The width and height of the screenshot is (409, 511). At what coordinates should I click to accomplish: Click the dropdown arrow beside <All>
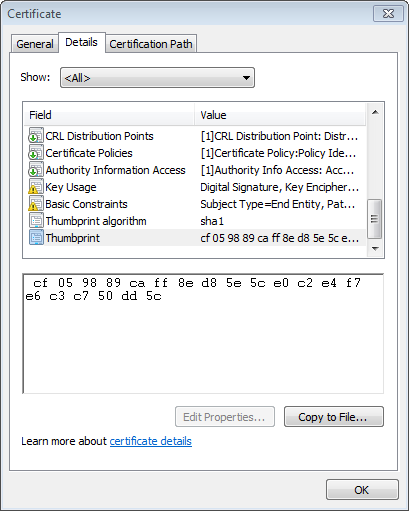[246, 78]
